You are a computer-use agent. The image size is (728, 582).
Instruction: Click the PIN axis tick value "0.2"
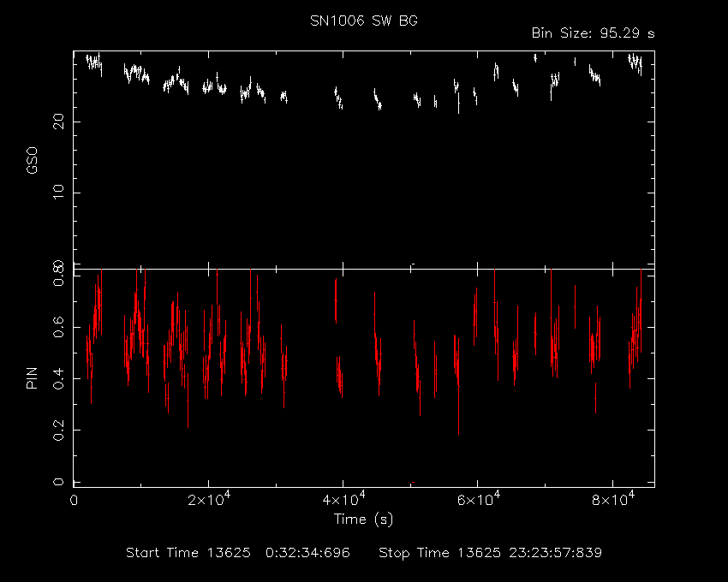58,431
